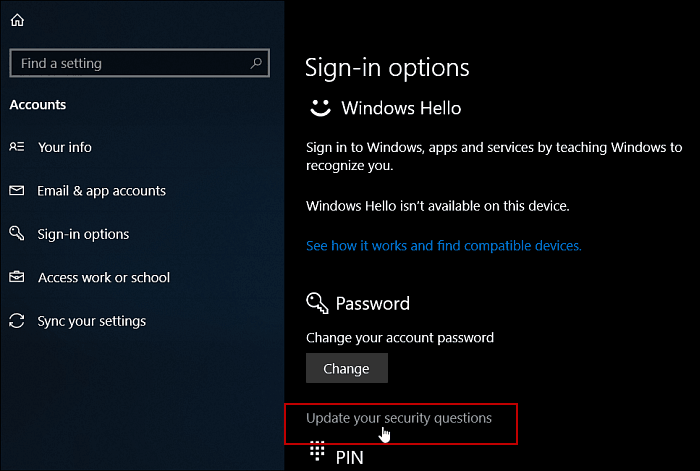Viewport: 700px width, 471px height.
Task: Select Sign-in options in sidebar
Action: coord(83,234)
